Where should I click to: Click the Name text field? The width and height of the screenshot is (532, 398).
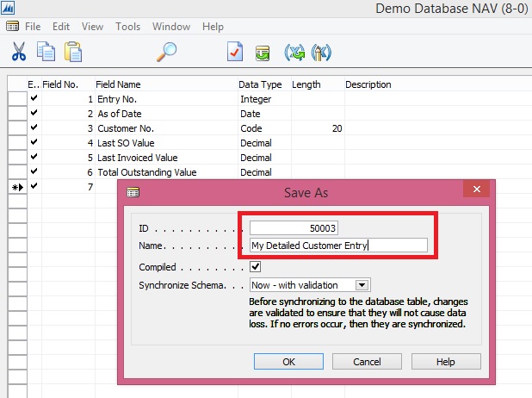click(x=338, y=246)
